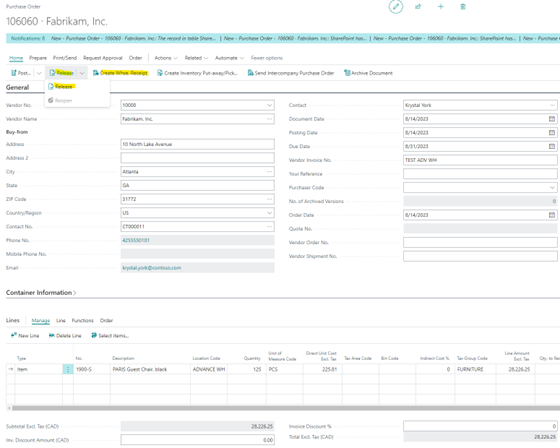Click item number 1900-S cell

[x=92, y=369]
